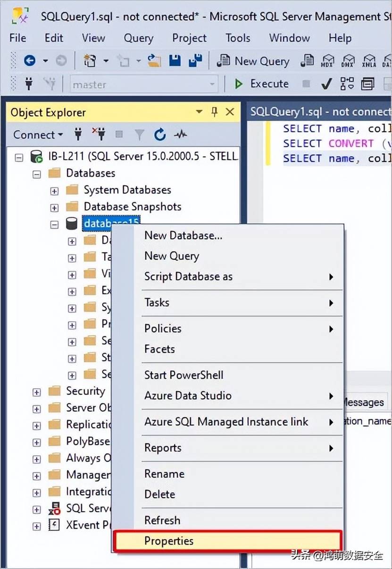Click the Navigate Backward arrow icon
Screen dimensions: 392x569
[x=30, y=60]
